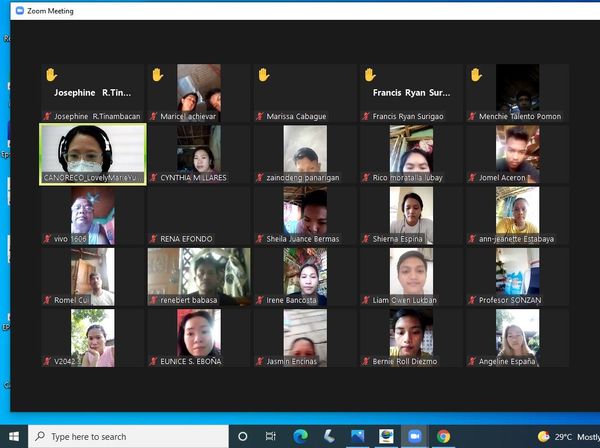600x448 pixels.
Task: Click the raised hand above Menchie Talento Pomon
Action: point(476,75)
